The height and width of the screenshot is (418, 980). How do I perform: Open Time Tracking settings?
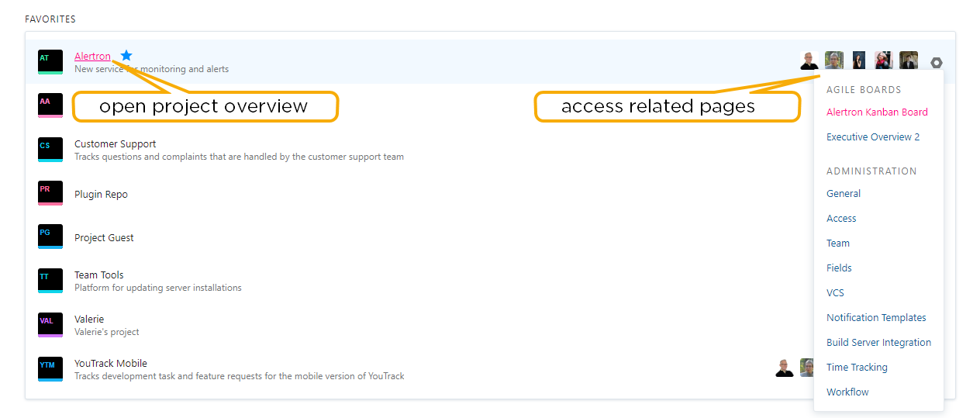pos(857,368)
